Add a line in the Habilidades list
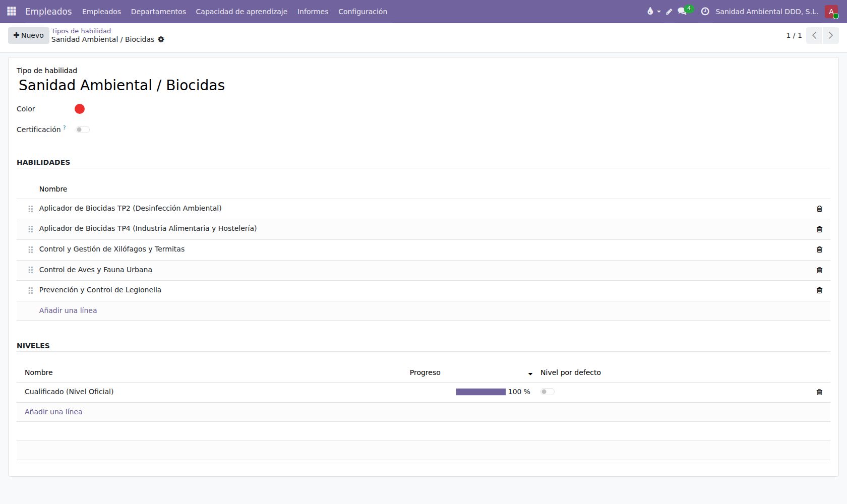Viewport: 847px width, 504px height. click(x=68, y=310)
